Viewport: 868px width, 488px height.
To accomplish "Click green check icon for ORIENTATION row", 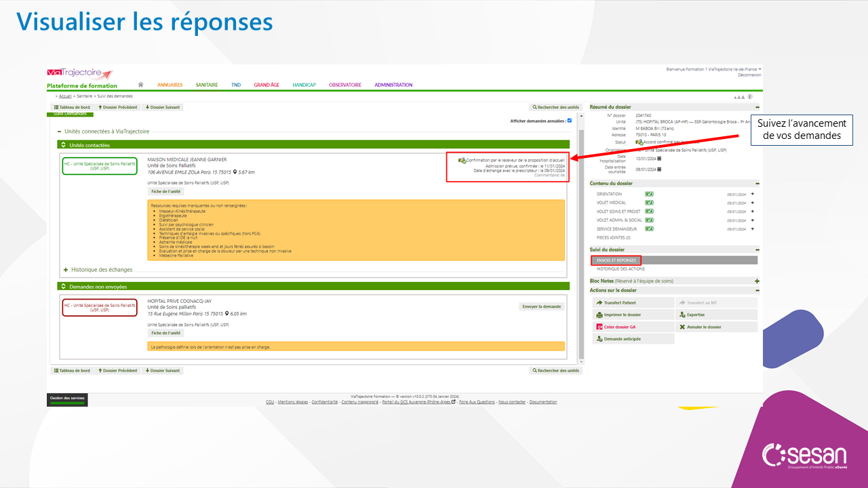I will pos(649,194).
